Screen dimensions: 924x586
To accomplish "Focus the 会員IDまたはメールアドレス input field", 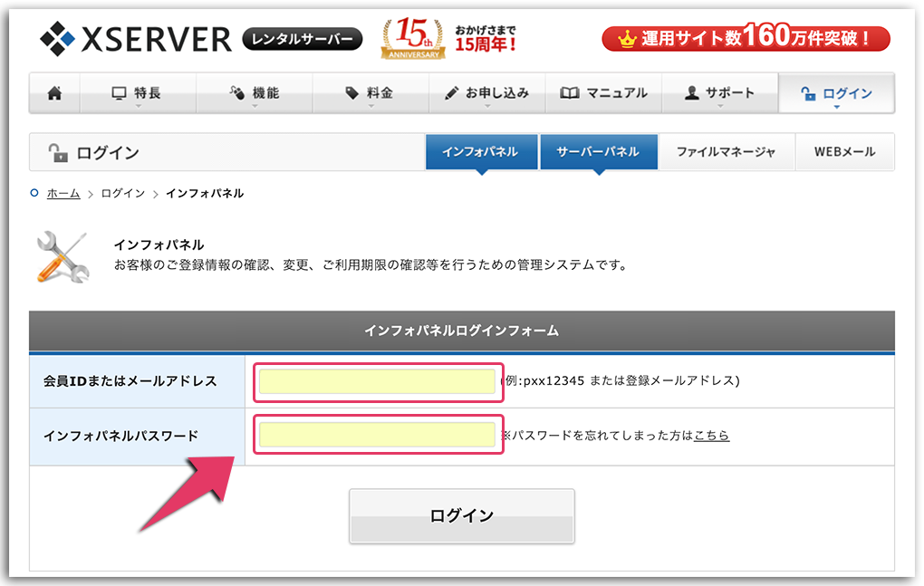I will (377, 381).
